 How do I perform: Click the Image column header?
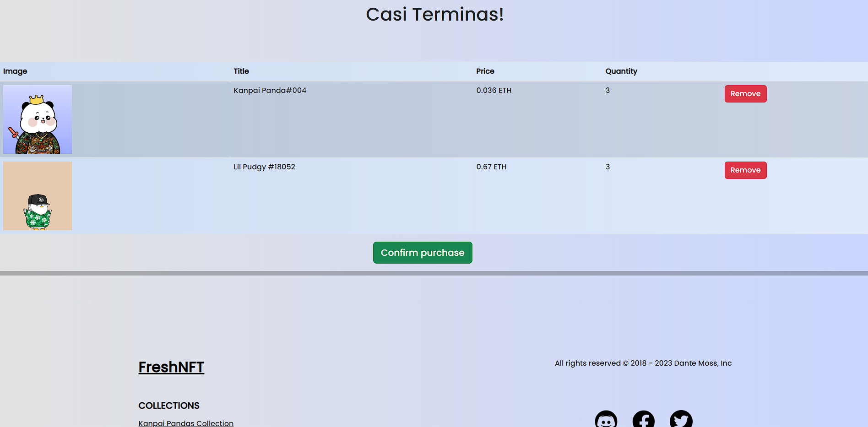(15, 71)
